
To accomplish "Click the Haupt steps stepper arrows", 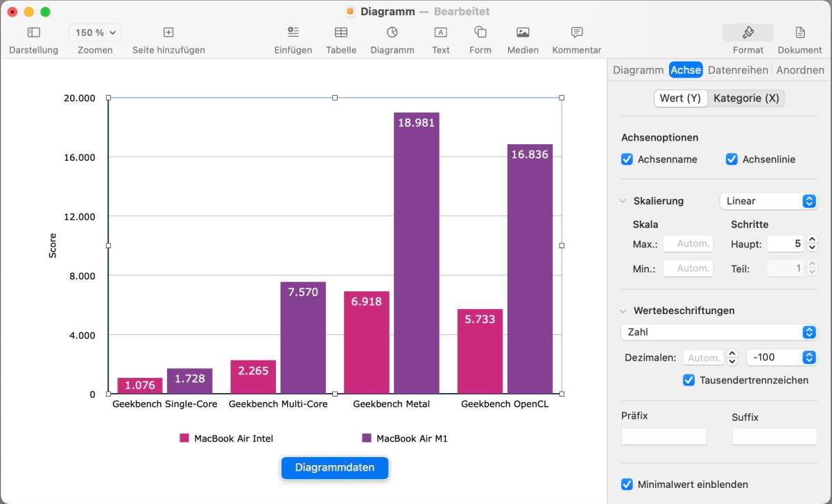I will 813,244.
